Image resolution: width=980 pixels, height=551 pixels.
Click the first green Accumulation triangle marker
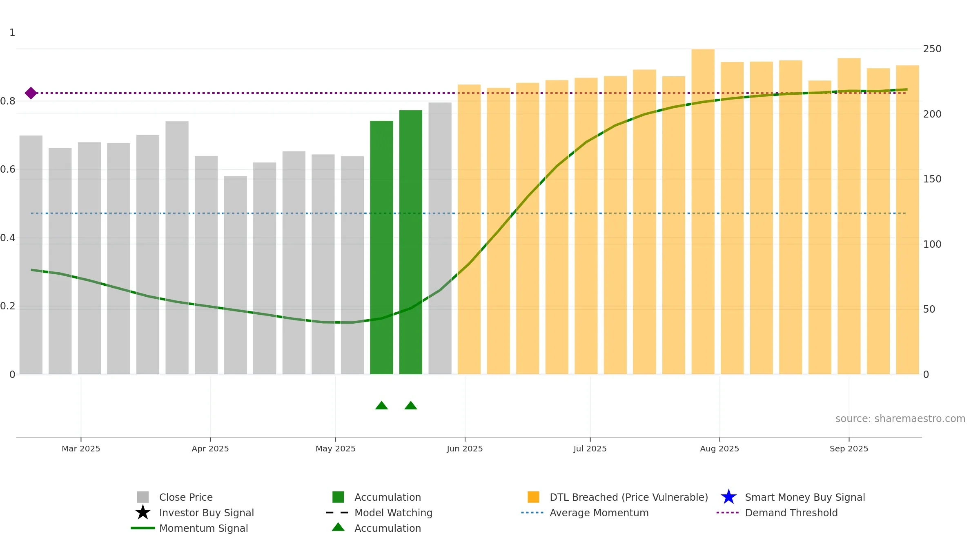(381, 405)
